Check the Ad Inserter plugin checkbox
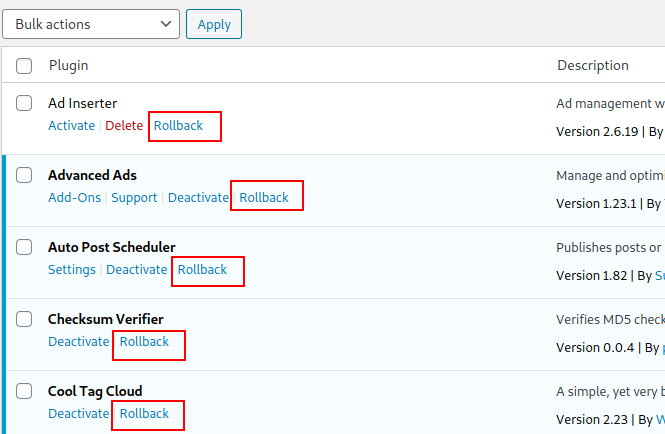This screenshot has width=665, height=434. (x=24, y=103)
